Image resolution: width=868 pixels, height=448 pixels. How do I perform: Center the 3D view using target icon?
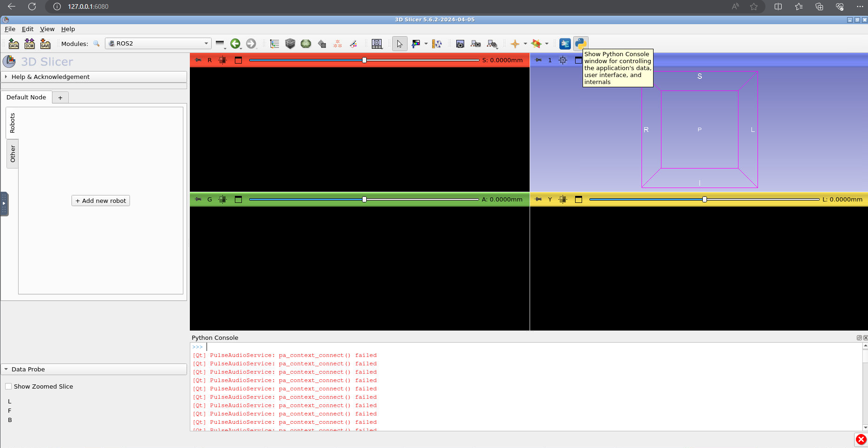pyautogui.click(x=563, y=60)
